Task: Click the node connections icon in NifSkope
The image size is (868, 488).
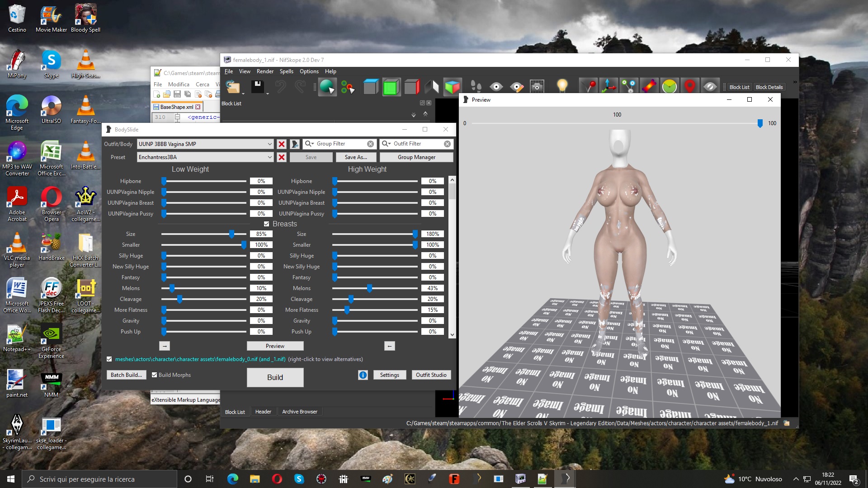Action: click(x=628, y=86)
